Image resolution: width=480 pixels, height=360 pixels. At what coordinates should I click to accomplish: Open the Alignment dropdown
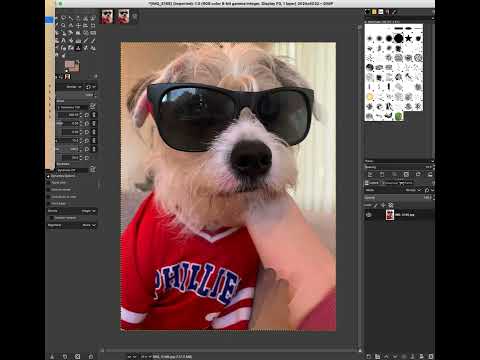coord(72,225)
